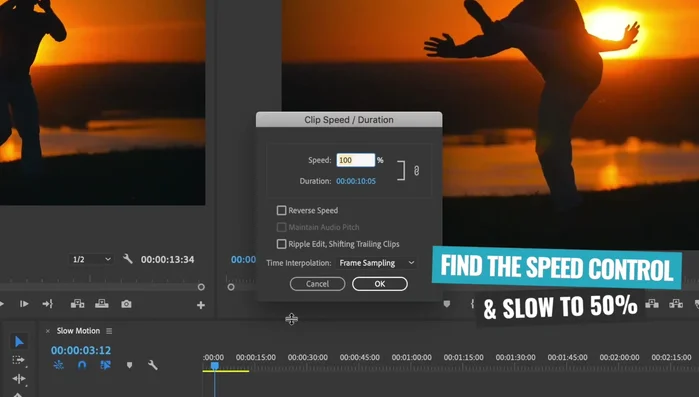Image resolution: width=699 pixels, height=397 pixels.
Task: Click the blue timeline playhead
Action: (214, 366)
